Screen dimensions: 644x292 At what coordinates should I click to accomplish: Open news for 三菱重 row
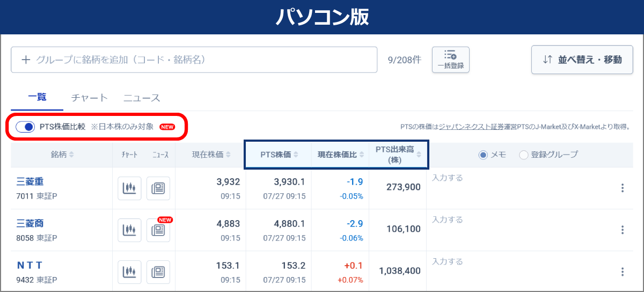[158, 188]
